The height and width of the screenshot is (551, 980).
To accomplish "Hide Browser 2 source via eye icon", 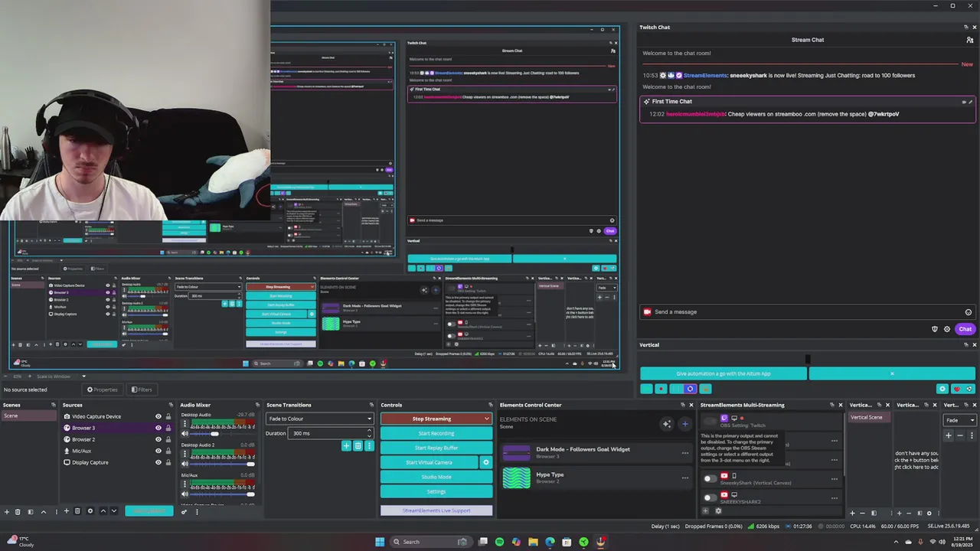I will click(158, 439).
